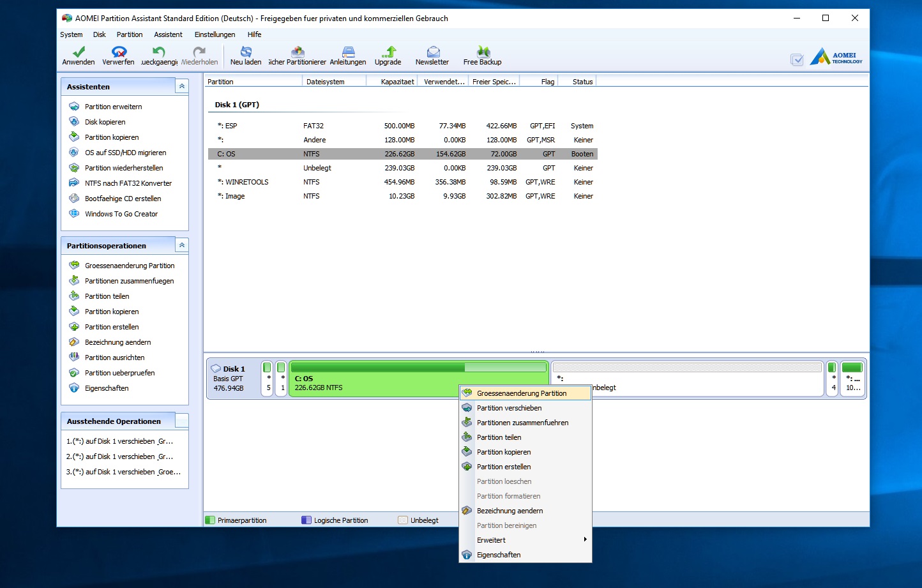Click the Freier Speicher column header
The width and height of the screenshot is (922, 588).
(494, 82)
